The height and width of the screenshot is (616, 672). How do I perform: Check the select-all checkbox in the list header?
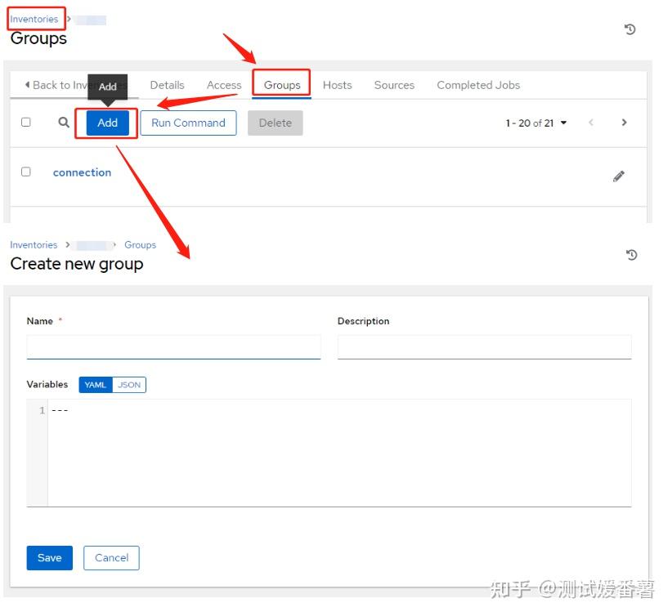click(x=25, y=121)
